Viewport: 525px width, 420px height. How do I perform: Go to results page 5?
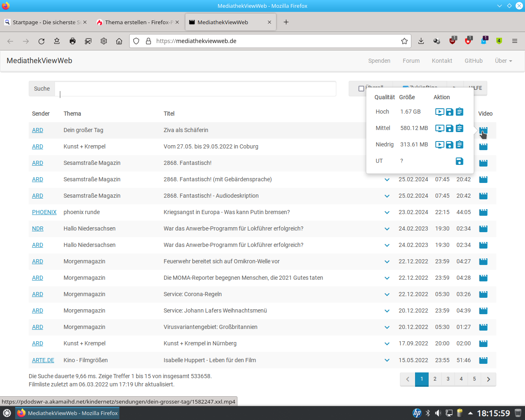click(475, 379)
